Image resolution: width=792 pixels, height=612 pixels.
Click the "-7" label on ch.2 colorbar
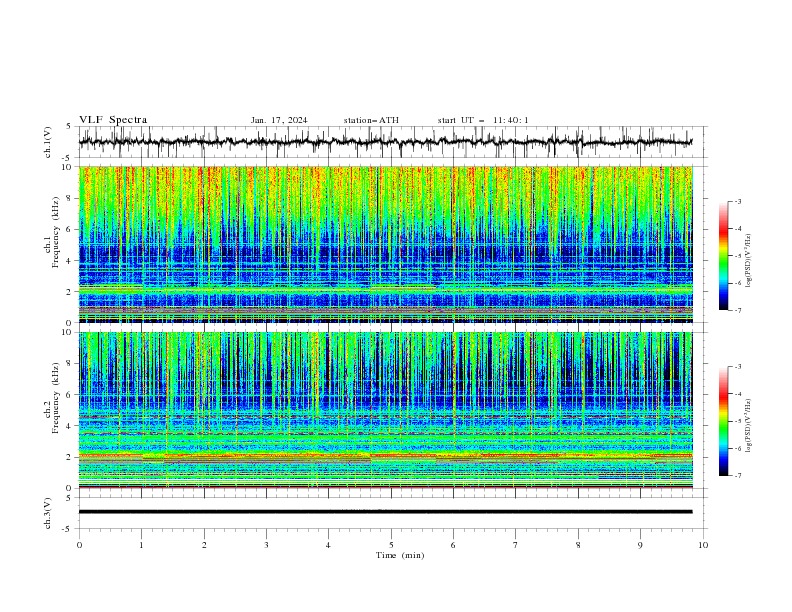tap(738, 475)
